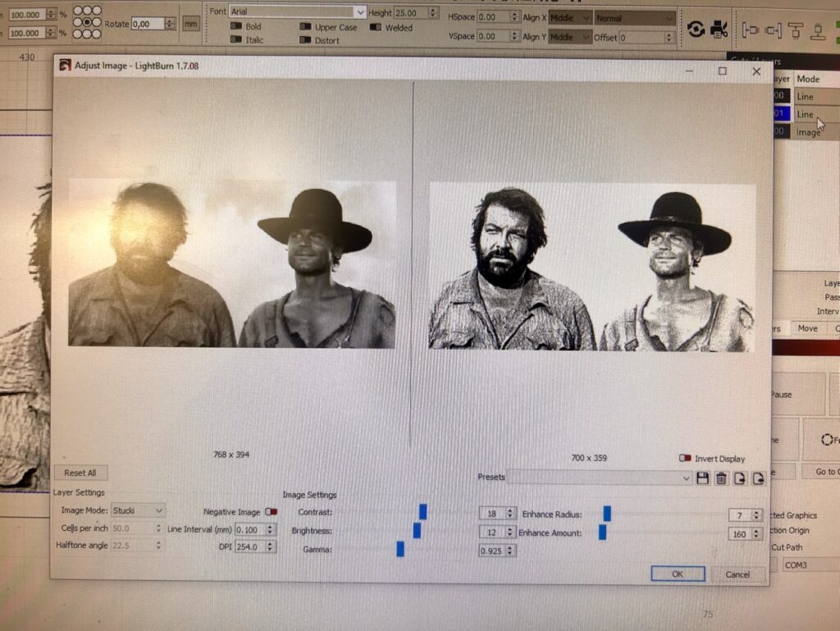Click the circular-arrows icon in the top toolbar
Screen dimensions: 840x631
[696, 29]
